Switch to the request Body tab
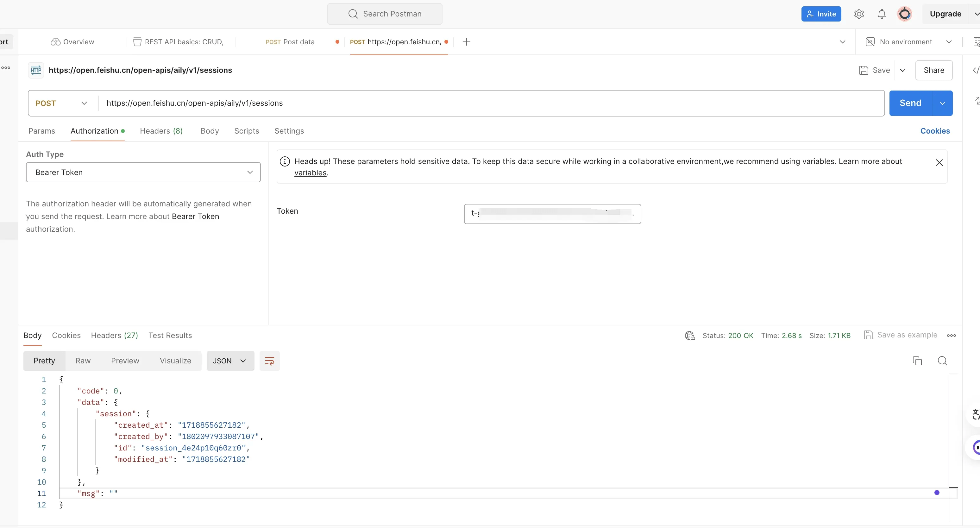The height and width of the screenshot is (528, 980). (210, 131)
